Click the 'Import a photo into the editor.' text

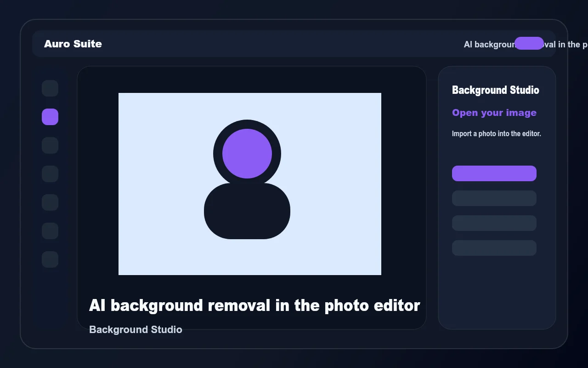(497, 134)
